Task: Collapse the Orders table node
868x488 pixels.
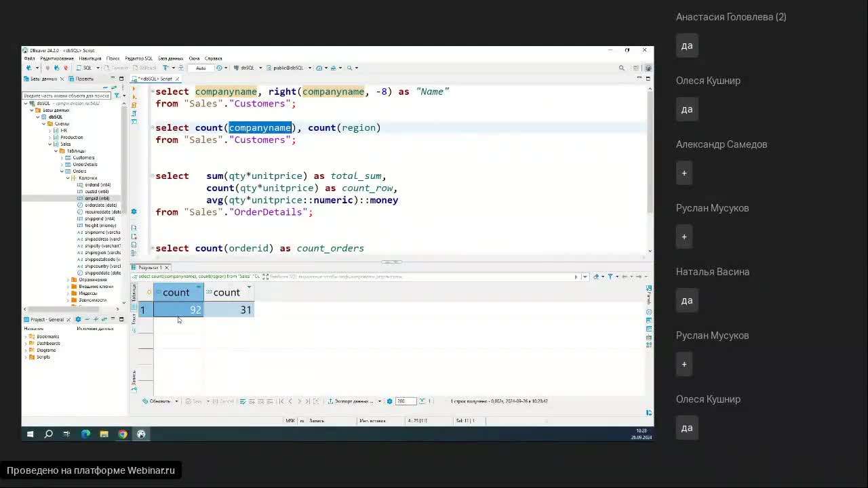Action: (x=61, y=171)
